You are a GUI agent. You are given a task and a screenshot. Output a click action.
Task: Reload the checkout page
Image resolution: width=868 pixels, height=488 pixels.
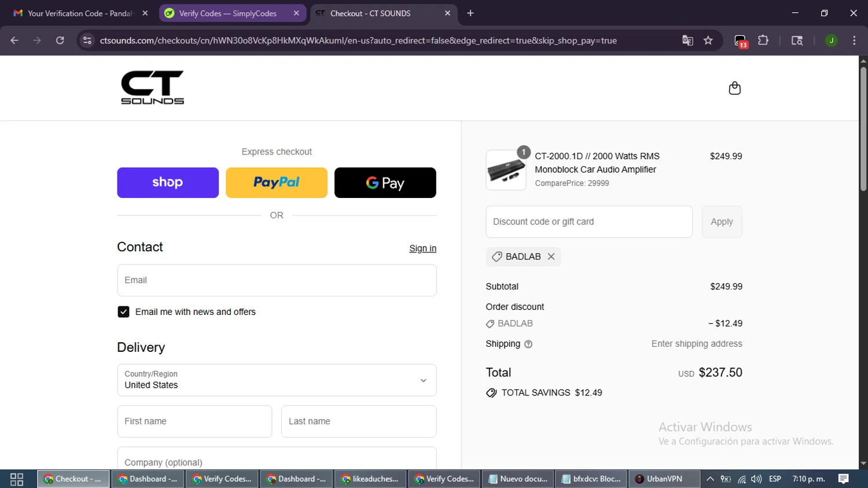(60, 41)
